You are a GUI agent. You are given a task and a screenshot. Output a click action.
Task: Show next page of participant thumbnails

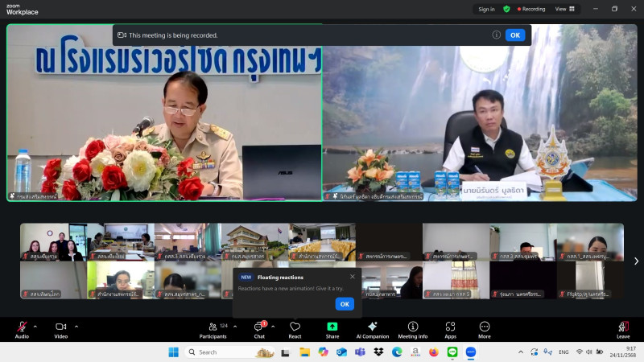coord(636,261)
